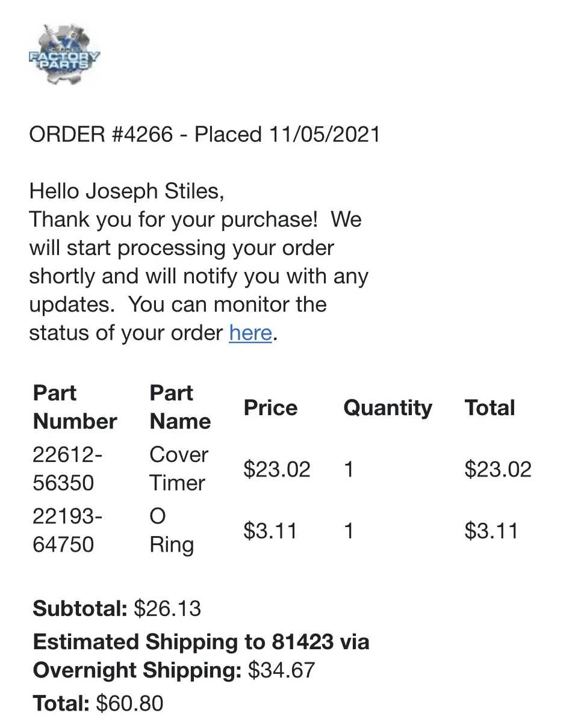Select the Part Number column header
Screen dimensions: 578x728
tap(75, 407)
